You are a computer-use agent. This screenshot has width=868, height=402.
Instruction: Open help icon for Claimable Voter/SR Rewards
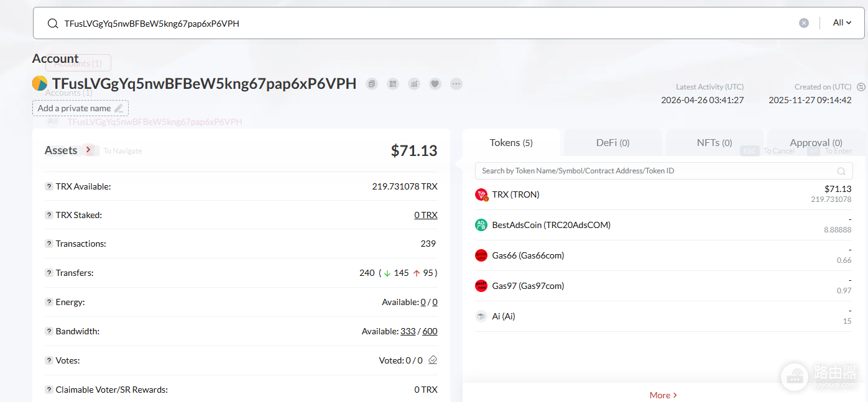click(48, 390)
